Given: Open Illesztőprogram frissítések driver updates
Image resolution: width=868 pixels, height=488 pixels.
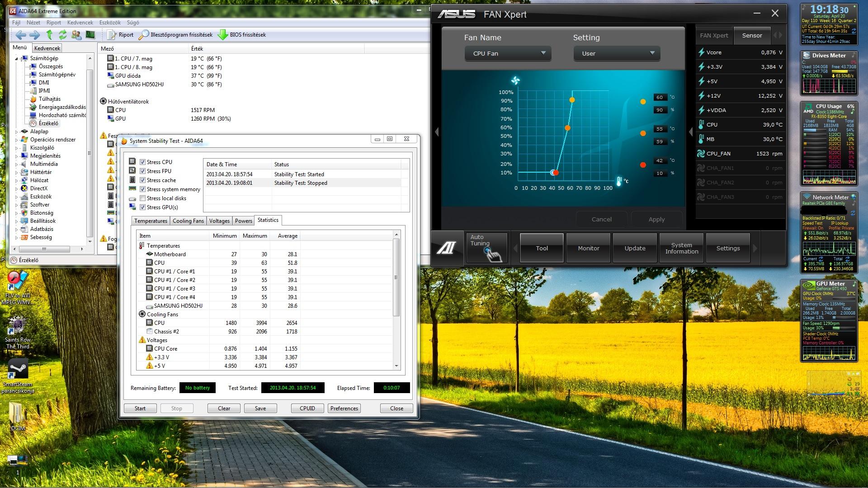Looking at the screenshot, I should (x=175, y=35).
